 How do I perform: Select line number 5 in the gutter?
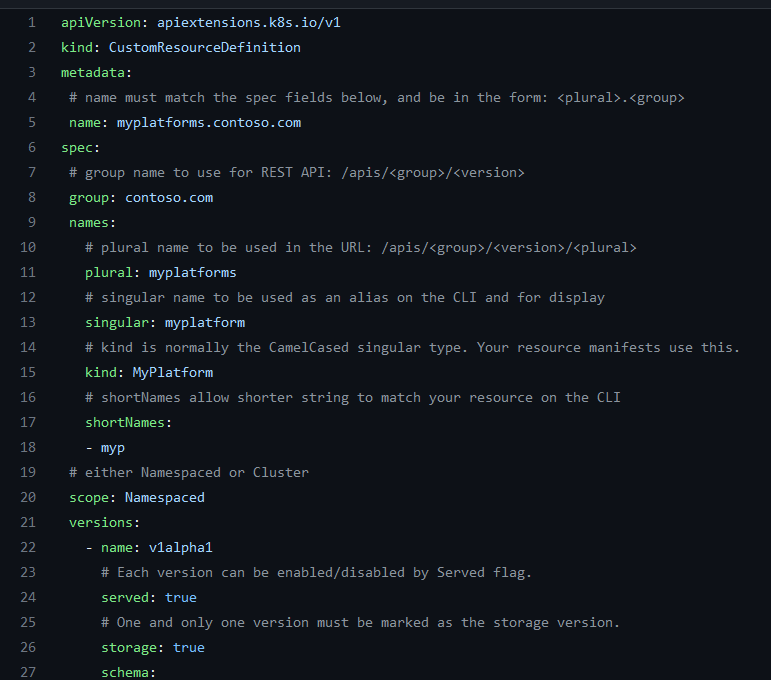tap(32, 122)
